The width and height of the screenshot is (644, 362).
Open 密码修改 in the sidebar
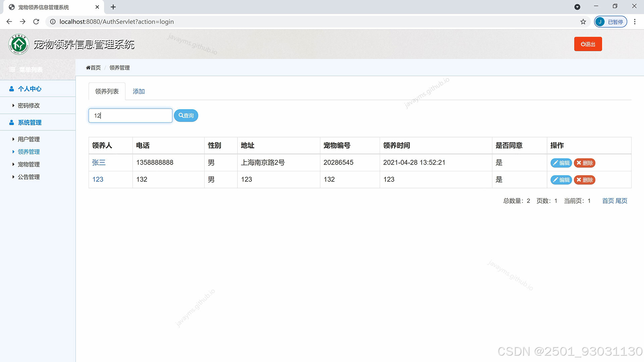[x=29, y=106]
